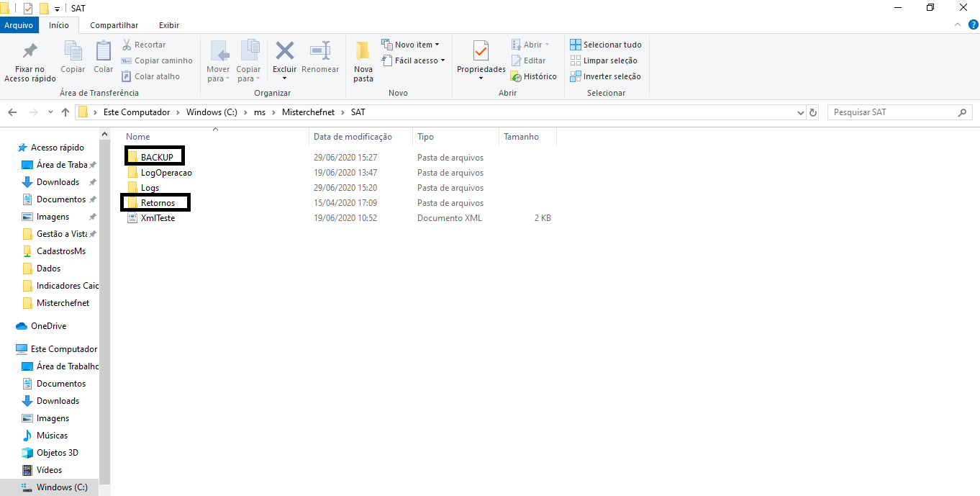Click Copiar para icon
The height and width of the screenshot is (496, 980).
[249, 51]
